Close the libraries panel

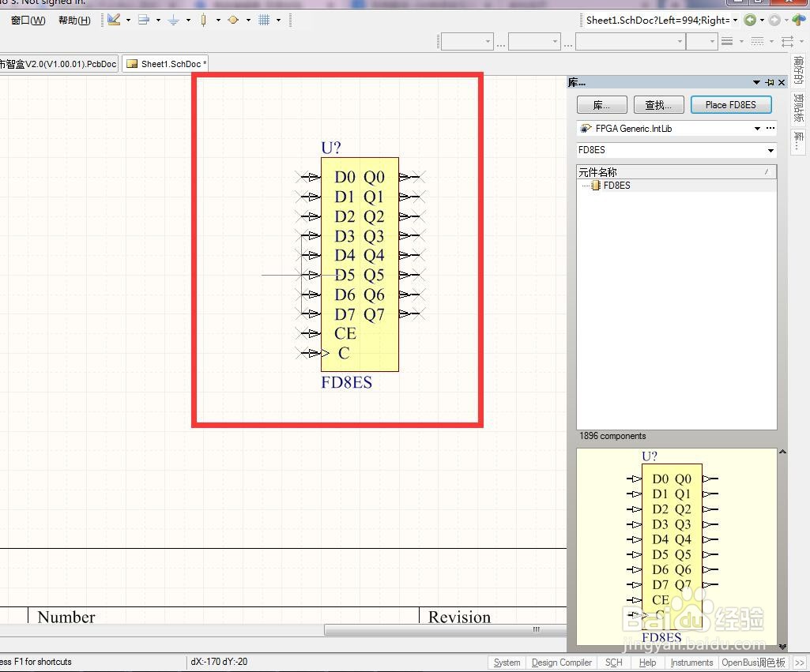(x=782, y=83)
